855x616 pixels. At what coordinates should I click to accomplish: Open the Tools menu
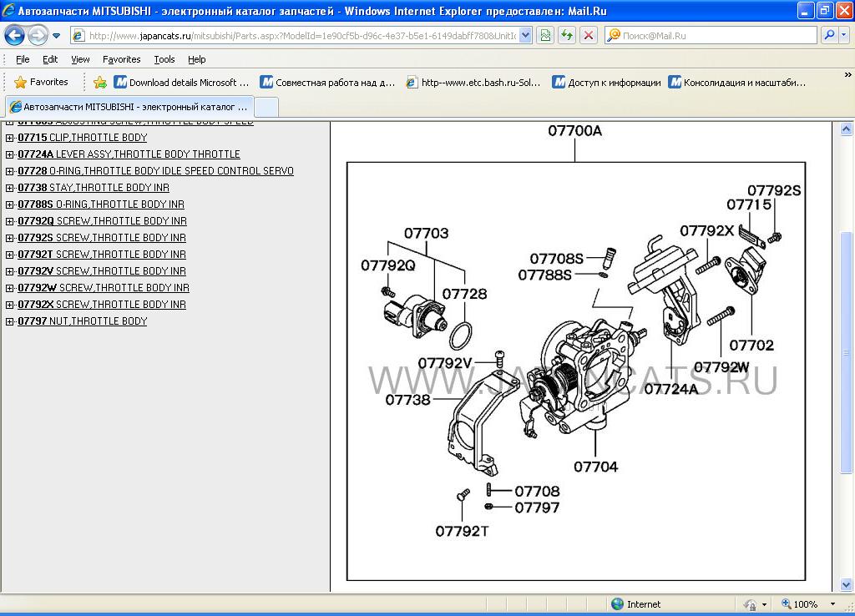164,59
